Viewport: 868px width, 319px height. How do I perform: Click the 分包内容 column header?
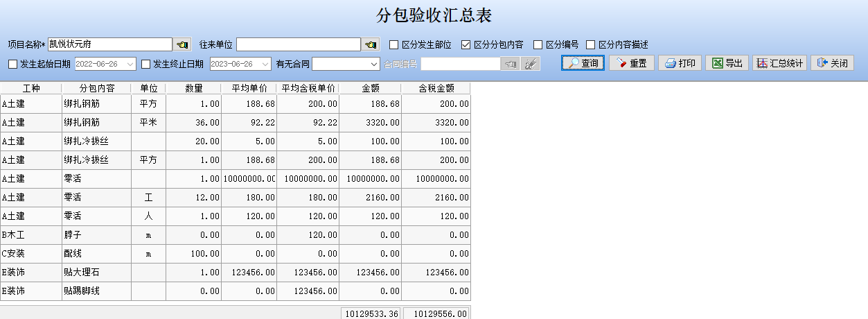(96, 88)
